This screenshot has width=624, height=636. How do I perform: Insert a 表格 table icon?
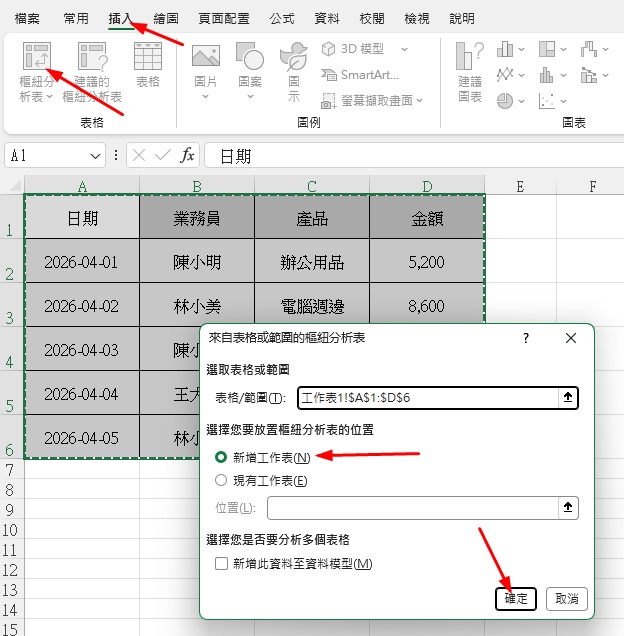coord(148,56)
